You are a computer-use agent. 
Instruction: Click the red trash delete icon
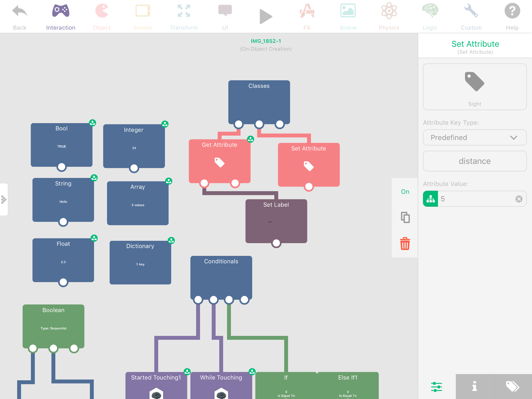pyautogui.click(x=405, y=244)
